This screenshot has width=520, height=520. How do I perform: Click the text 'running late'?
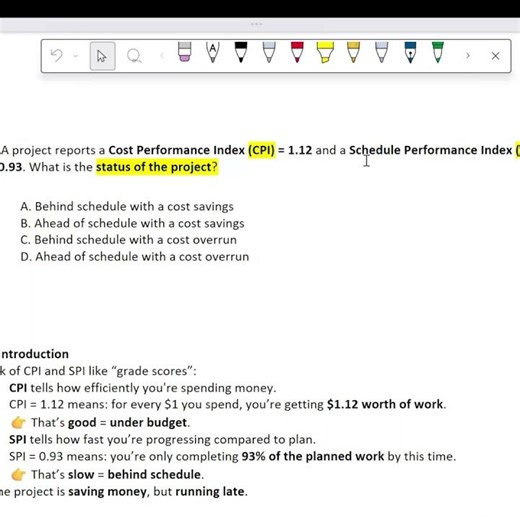[x=210, y=492]
